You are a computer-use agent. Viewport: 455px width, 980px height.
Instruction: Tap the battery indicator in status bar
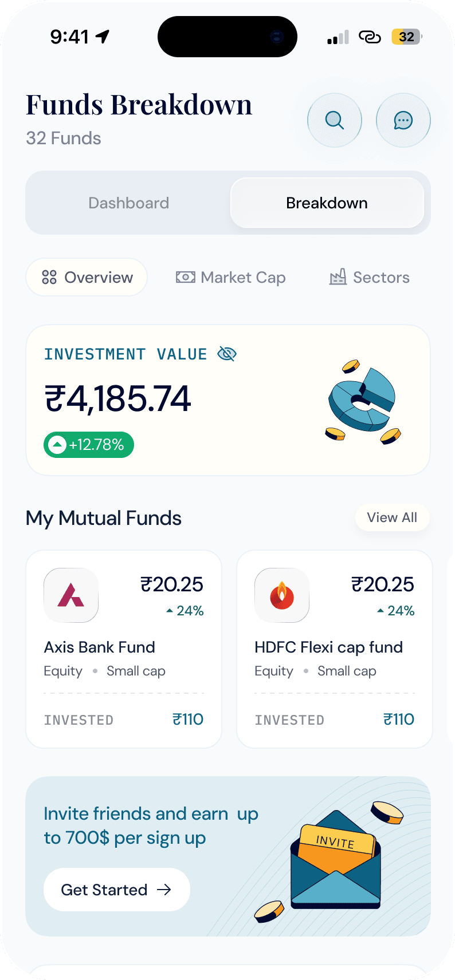tap(406, 37)
